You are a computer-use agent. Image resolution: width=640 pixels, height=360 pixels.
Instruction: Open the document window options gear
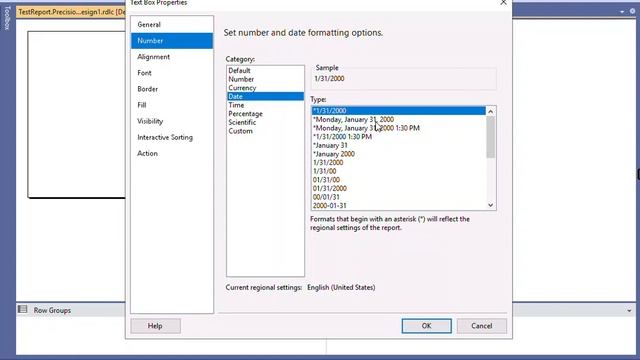pyautogui.click(x=632, y=11)
